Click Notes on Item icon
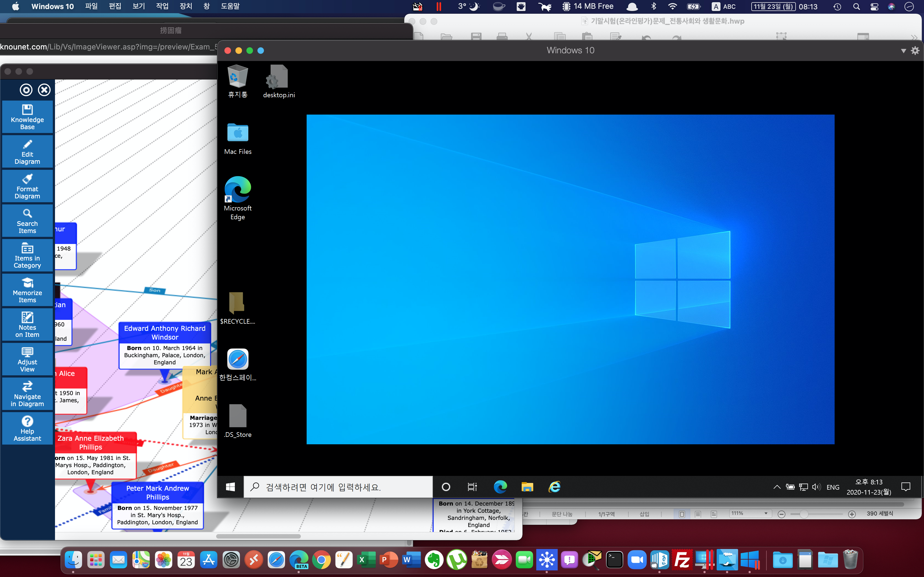This screenshot has height=577, width=924. point(27,325)
